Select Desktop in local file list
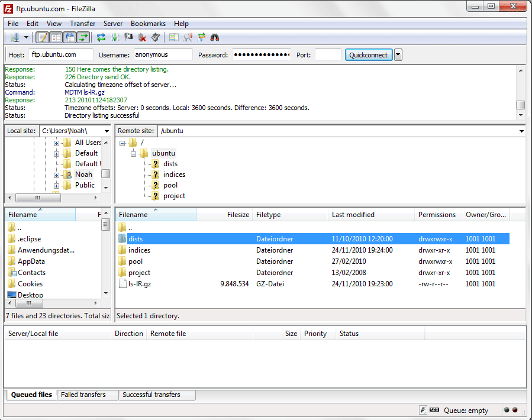532x420 pixels. click(31, 295)
